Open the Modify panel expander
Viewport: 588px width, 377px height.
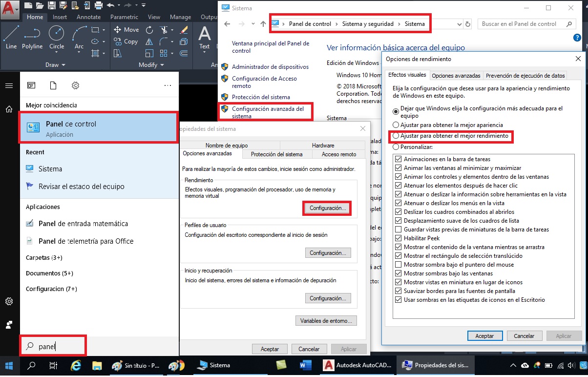[x=162, y=64]
